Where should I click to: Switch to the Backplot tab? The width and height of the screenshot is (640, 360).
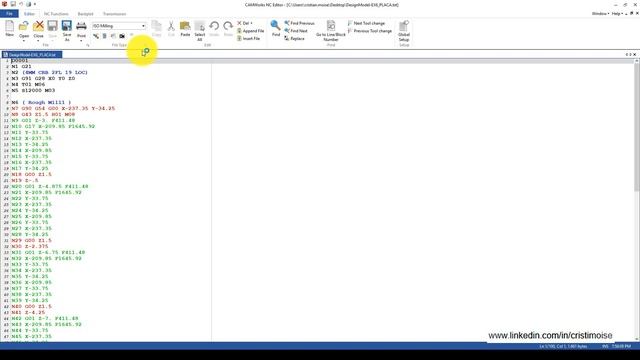click(85, 14)
